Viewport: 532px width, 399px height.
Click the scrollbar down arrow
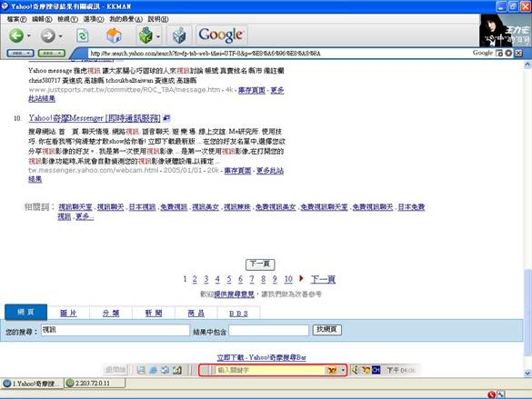tap(527, 374)
